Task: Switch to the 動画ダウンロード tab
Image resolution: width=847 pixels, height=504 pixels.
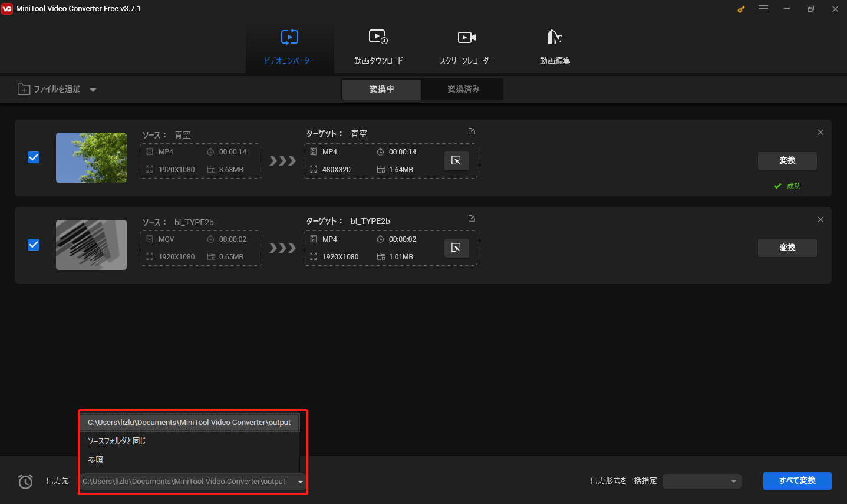Action: pos(378,47)
